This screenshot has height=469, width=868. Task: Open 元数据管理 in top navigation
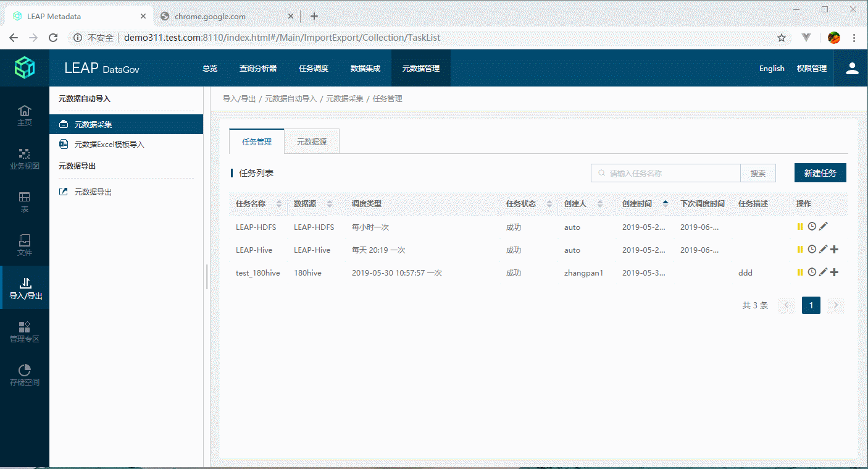click(x=421, y=69)
